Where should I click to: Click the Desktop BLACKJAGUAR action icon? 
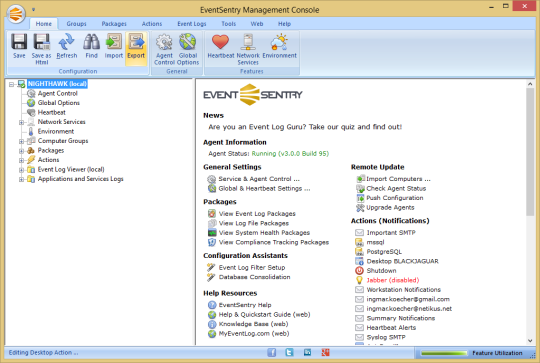(x=359, y=261)
